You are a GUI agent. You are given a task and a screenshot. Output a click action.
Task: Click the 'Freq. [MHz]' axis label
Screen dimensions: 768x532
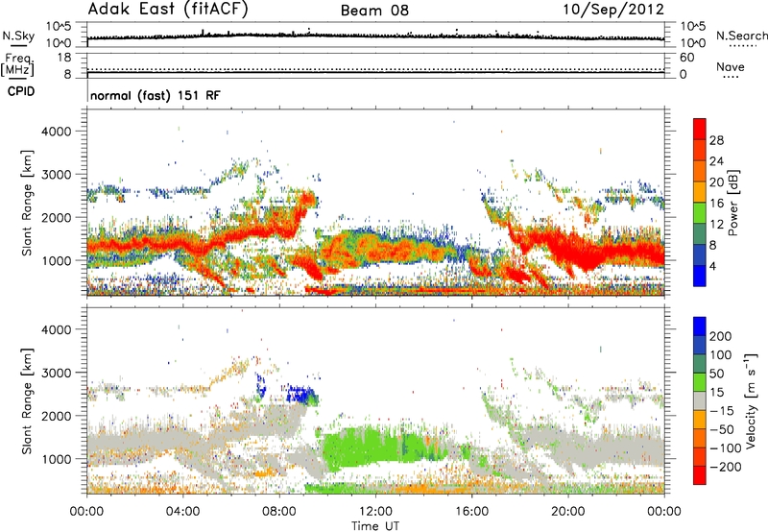point(17,64)
